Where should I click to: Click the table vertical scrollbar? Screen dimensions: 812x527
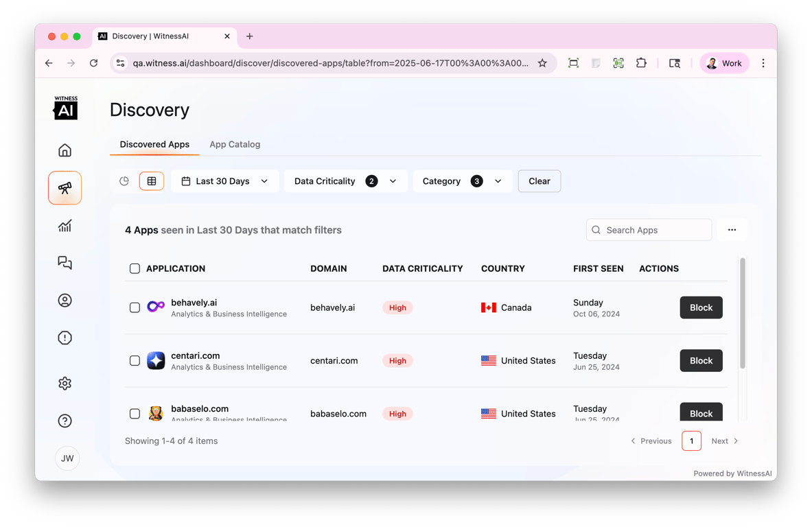point(742,313)
